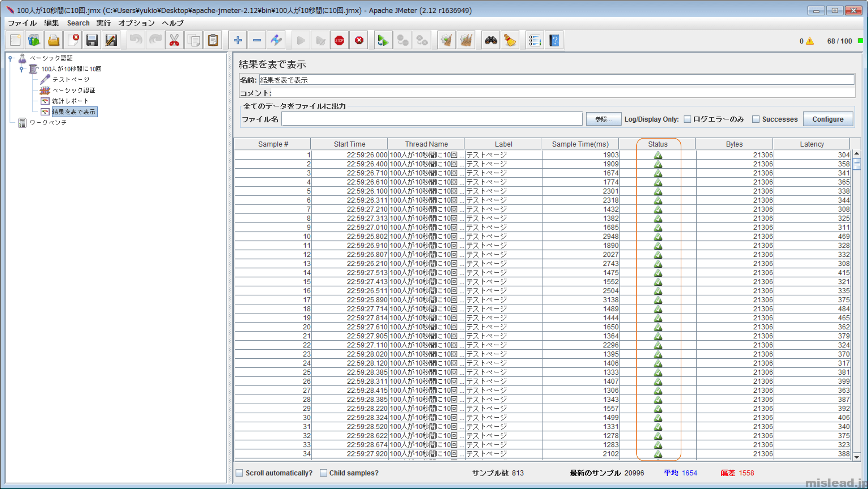Image resolution: width=868 pixels, height=489 pixels.
Task: Click the Save As icon
Action: coord(111,40)
